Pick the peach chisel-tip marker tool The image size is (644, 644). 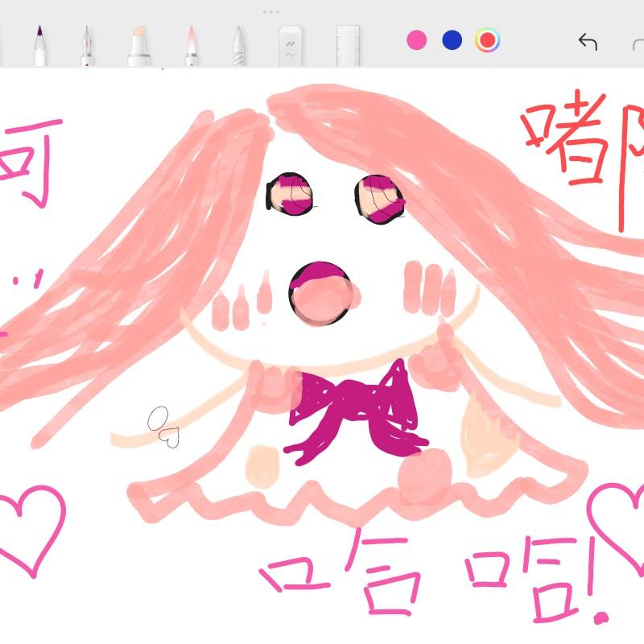click(x=138, y=45)
